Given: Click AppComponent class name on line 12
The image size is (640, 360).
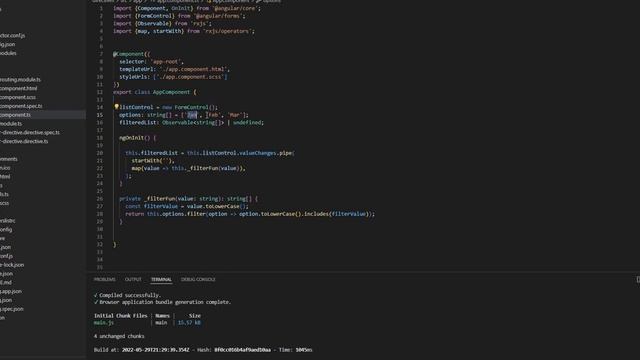Looking at the screenshot, I should tap(171, 92).
